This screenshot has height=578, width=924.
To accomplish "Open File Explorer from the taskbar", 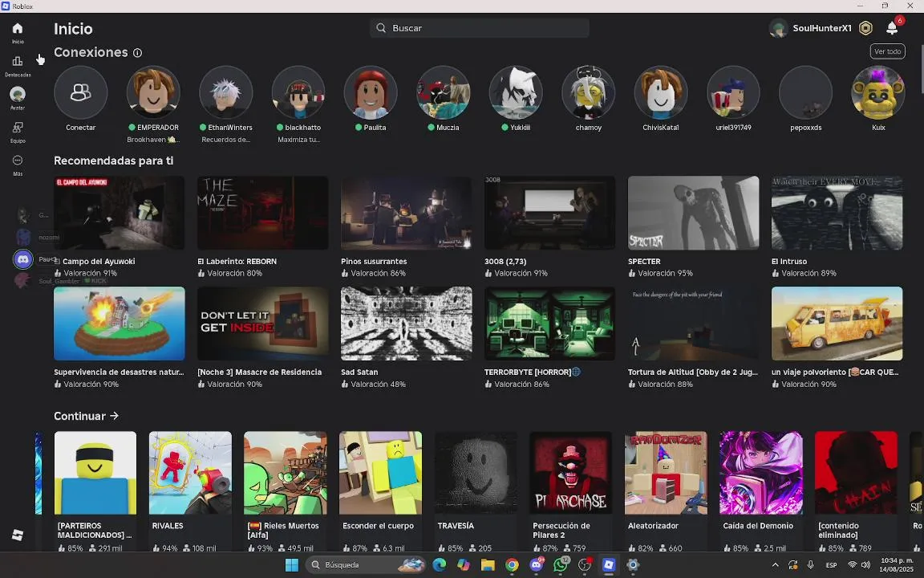I will pos(488,565).
